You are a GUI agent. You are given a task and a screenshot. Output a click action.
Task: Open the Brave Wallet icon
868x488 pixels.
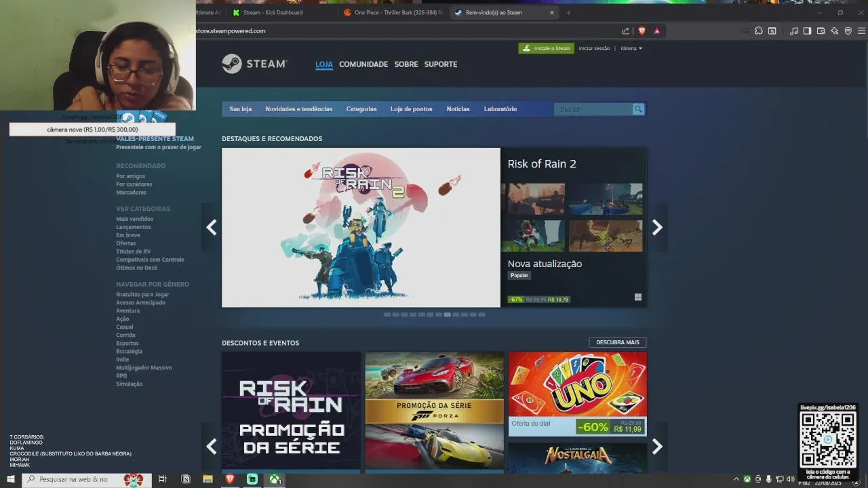(821, 30)
